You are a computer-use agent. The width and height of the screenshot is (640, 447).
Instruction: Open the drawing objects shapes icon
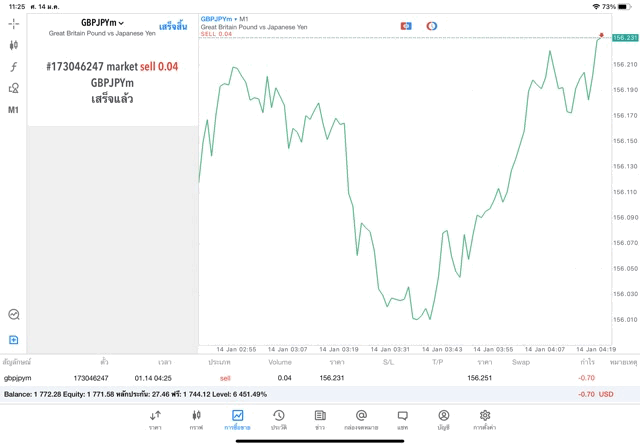coord(13,88)
